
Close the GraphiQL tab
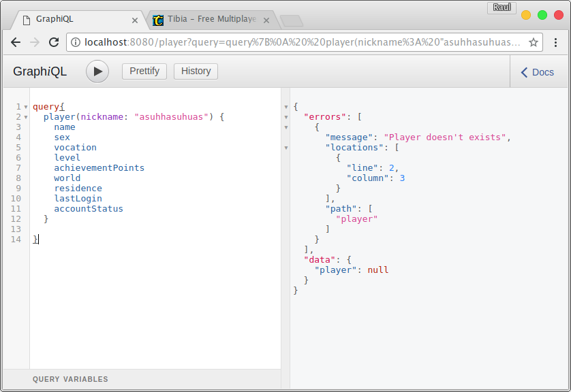coord(135,20)
